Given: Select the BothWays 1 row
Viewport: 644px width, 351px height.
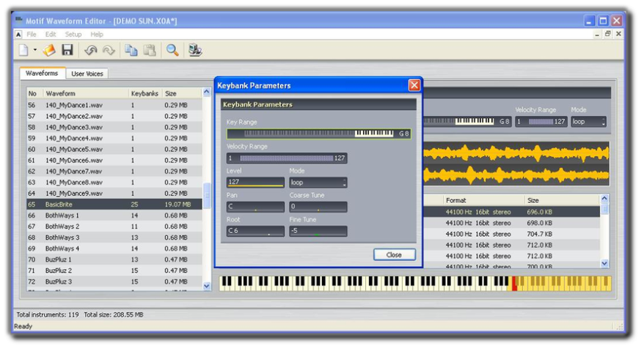Looking at the screenshot, I should (x=114, y=215).
